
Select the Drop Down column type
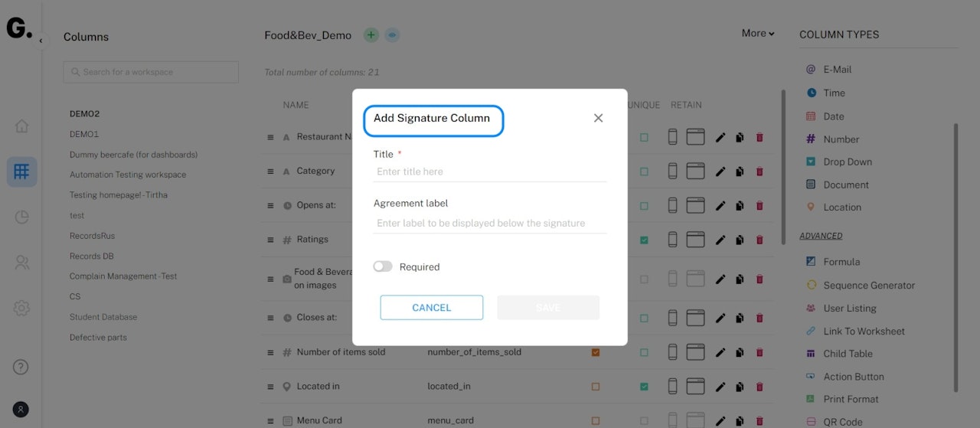[848, 162]
